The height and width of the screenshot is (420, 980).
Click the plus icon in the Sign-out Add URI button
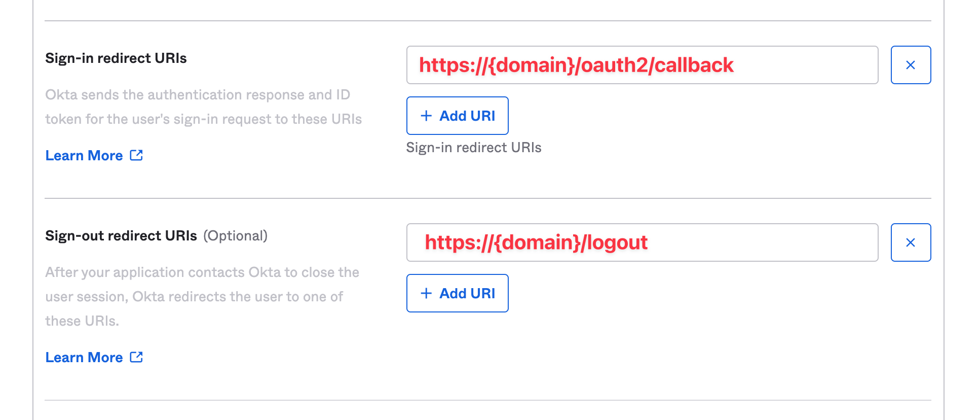tap(426, 293)
